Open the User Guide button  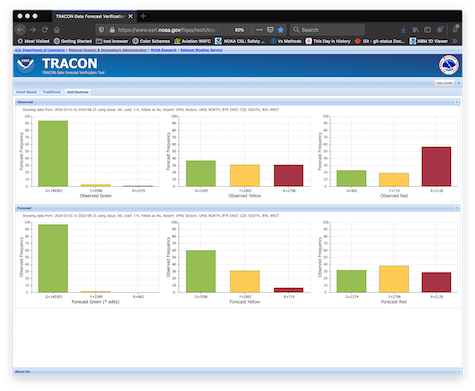pyautogui.click(x=444, y=83)
